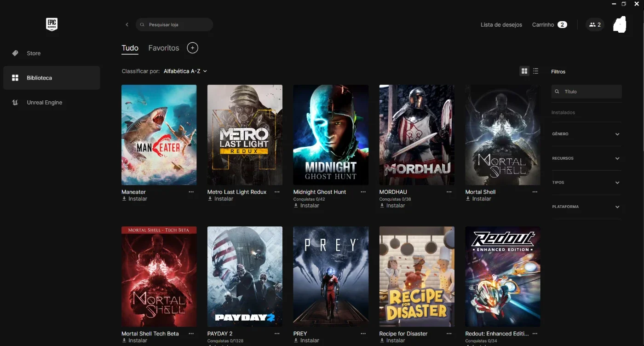
Task: Open more options for Midnight Ghost Hunt
Action: [x=363, y=192]
